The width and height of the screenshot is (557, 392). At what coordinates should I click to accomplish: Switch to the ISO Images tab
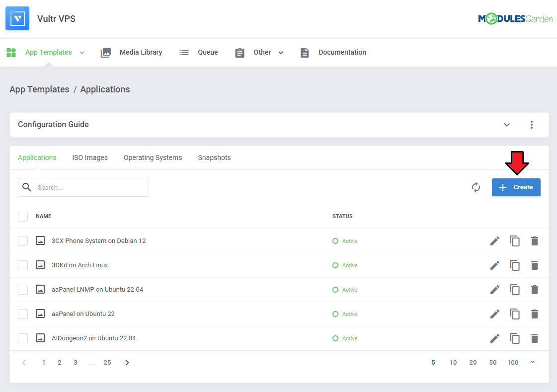[90, 157]
